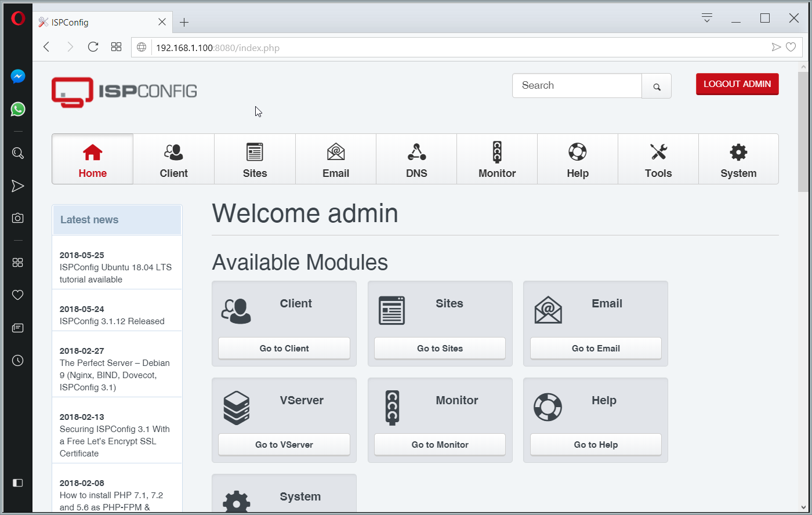Screen dimensions: 812x515
Task: Open WhatsApp in Opera sidebar
Action: 17,109
